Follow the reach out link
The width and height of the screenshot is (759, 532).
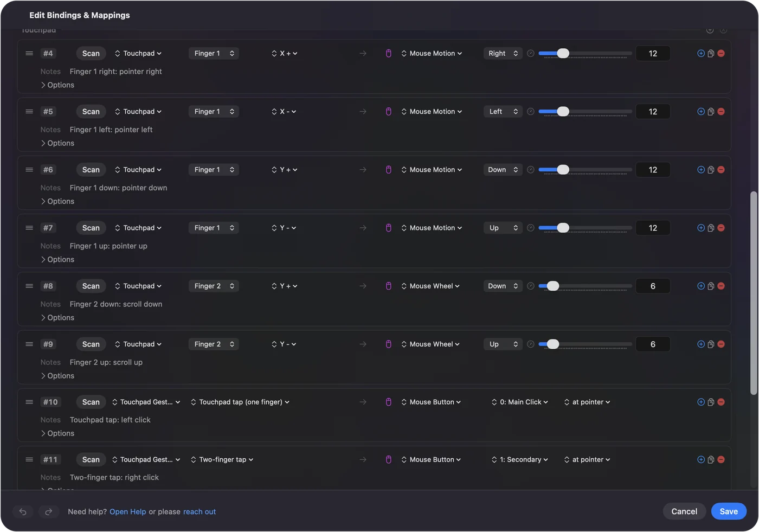200,512
